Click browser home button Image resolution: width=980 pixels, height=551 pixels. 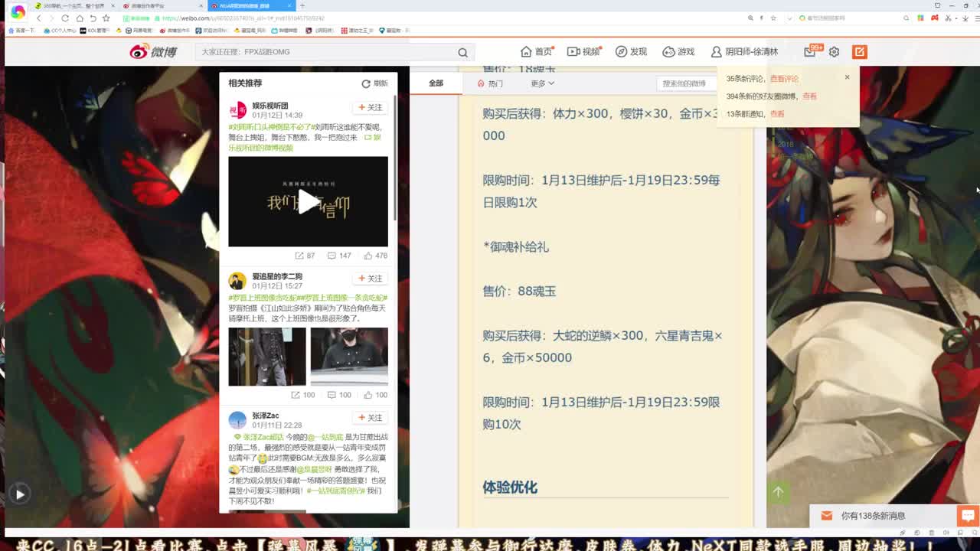coord(79,18)
